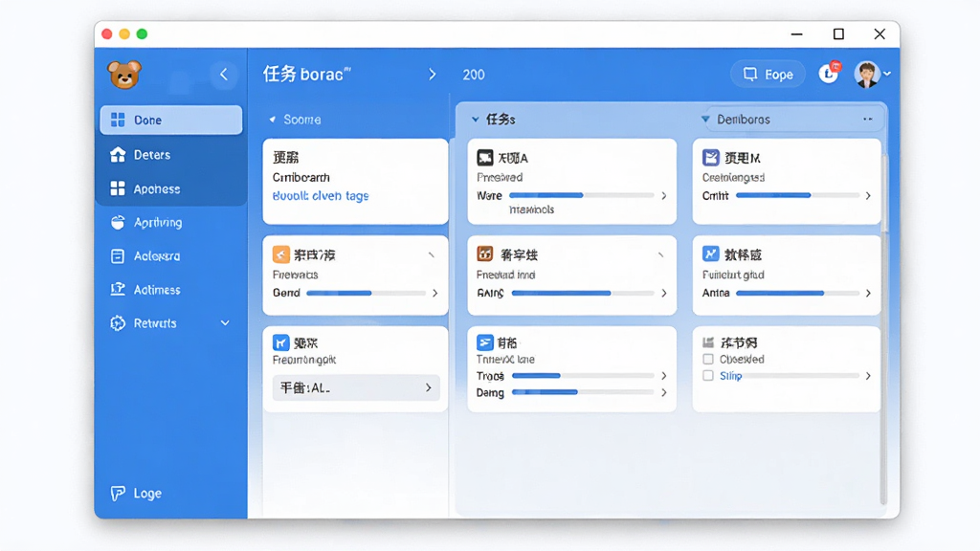980x551 pixels.
Task: Open the 手册 AL.. selector row
Action: coord(356,388)
